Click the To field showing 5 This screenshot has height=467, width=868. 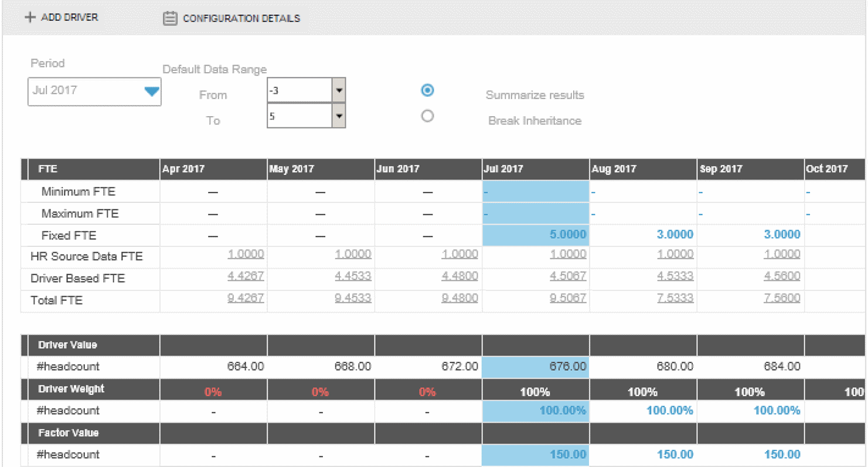point(299,116)
